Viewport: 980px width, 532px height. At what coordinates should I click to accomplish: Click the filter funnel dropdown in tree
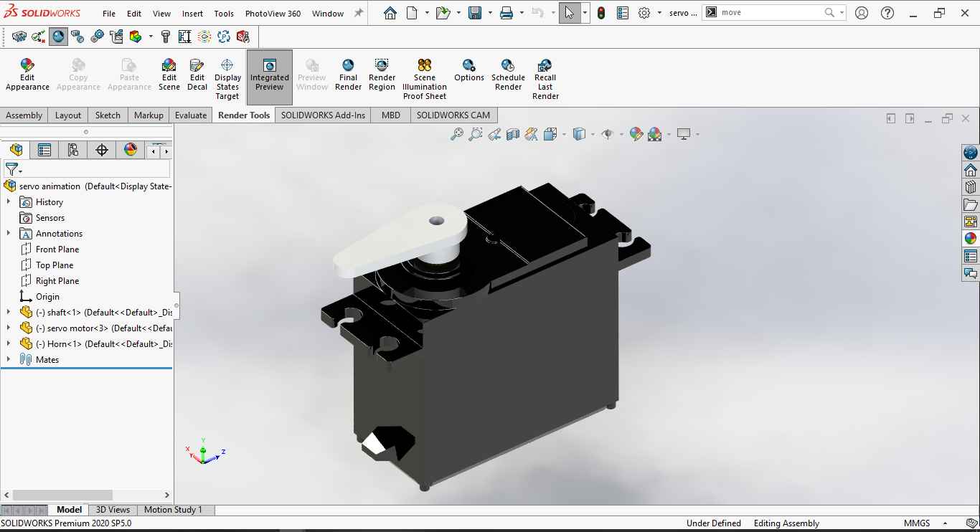(14, 170)
